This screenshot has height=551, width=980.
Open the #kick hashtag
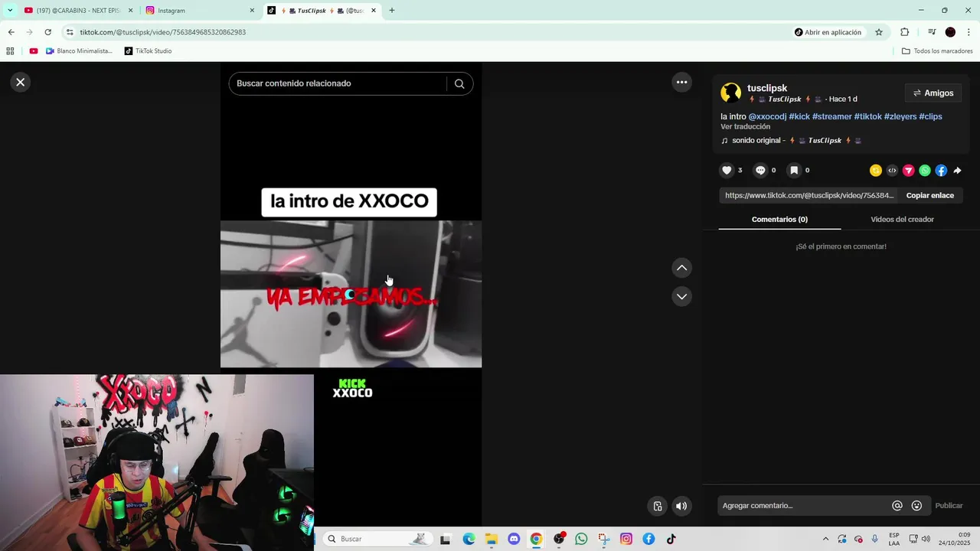[799, 116]
